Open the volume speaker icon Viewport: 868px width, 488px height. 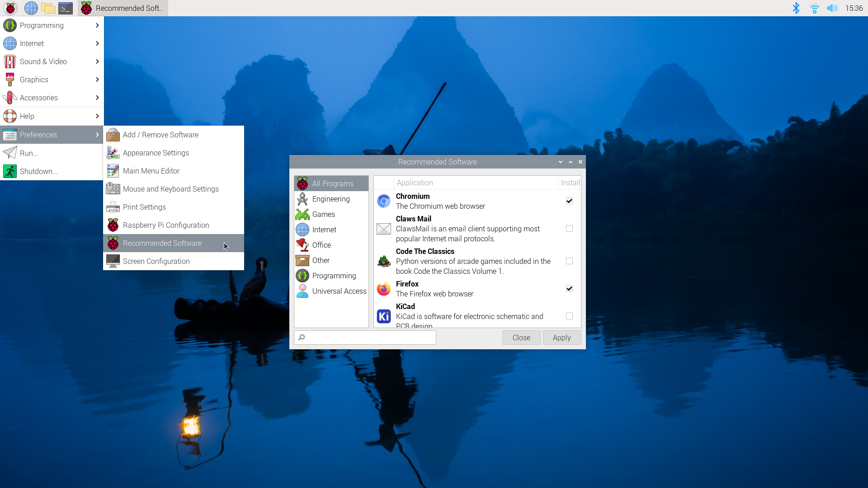[832, 8]
